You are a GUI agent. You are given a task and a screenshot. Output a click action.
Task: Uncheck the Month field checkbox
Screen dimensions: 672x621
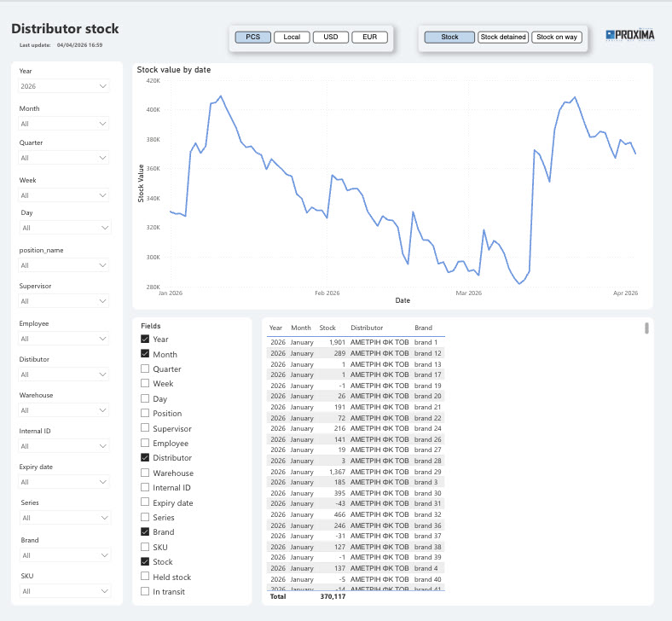point(145,353)
